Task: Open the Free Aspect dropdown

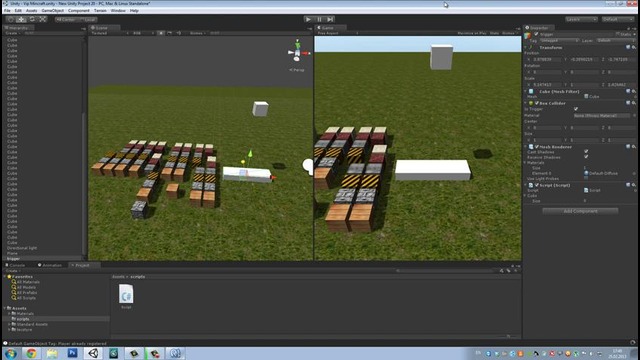Action: point(337,33)
